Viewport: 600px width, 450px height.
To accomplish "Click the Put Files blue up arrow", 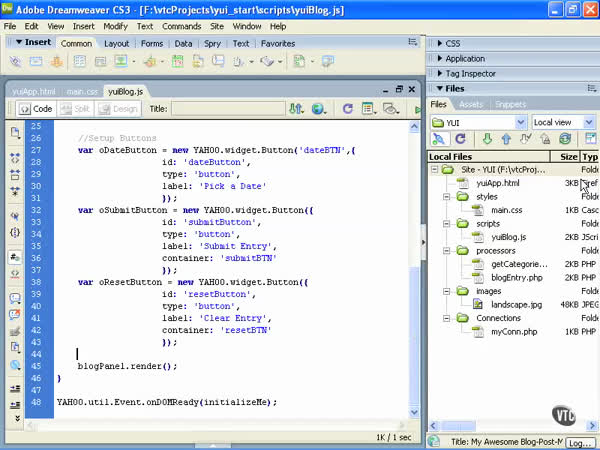I will (x=507, y=139).
